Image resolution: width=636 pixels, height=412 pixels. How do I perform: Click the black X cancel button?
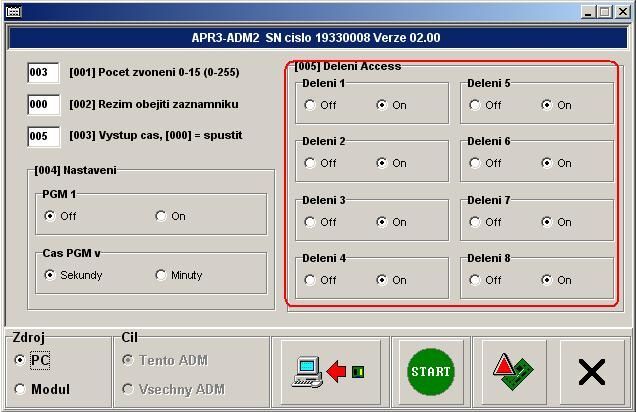pos(592,372)
